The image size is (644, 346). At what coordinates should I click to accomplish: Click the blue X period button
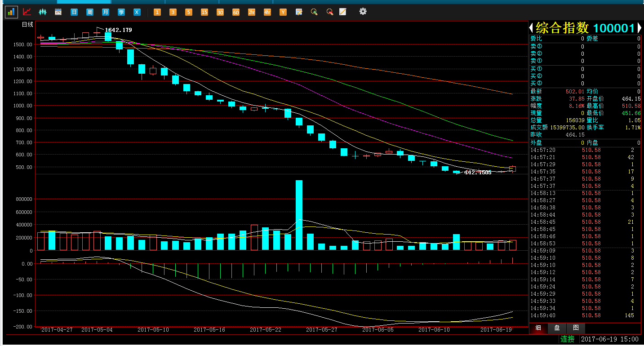137,12
